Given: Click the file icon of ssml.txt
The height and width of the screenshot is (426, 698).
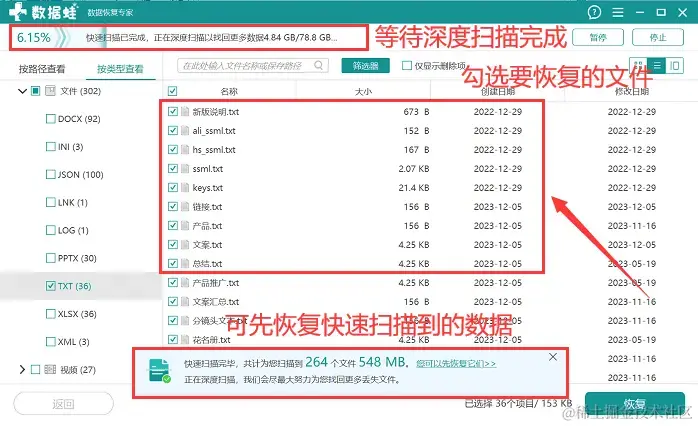Looking at the screenshot, I should point(185,168).
